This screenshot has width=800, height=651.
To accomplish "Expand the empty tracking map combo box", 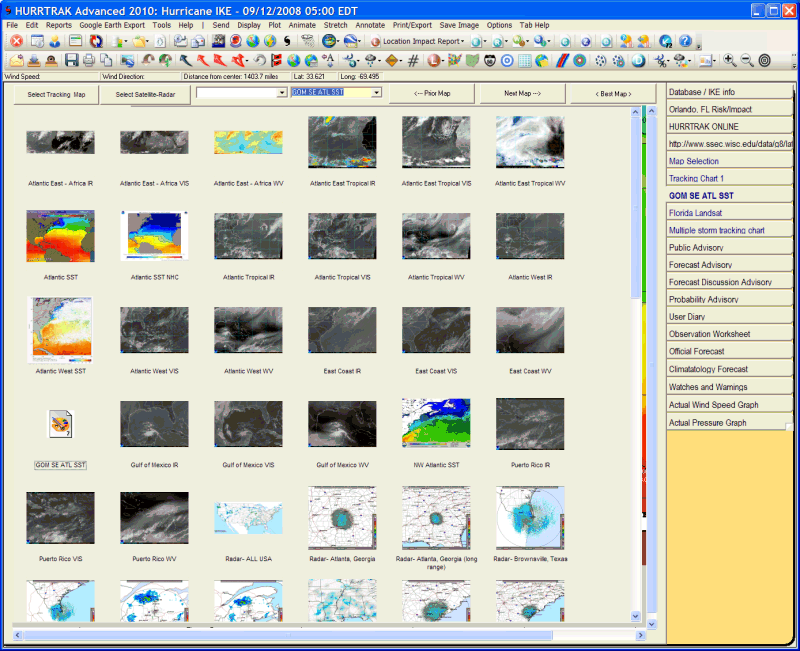I will pyautogui.click(x=282, y=93).
